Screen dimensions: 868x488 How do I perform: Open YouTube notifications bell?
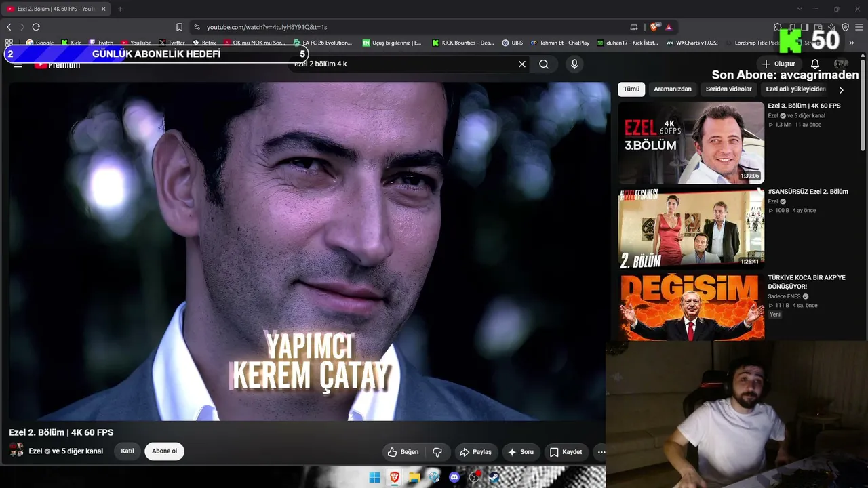click(815, 64)
